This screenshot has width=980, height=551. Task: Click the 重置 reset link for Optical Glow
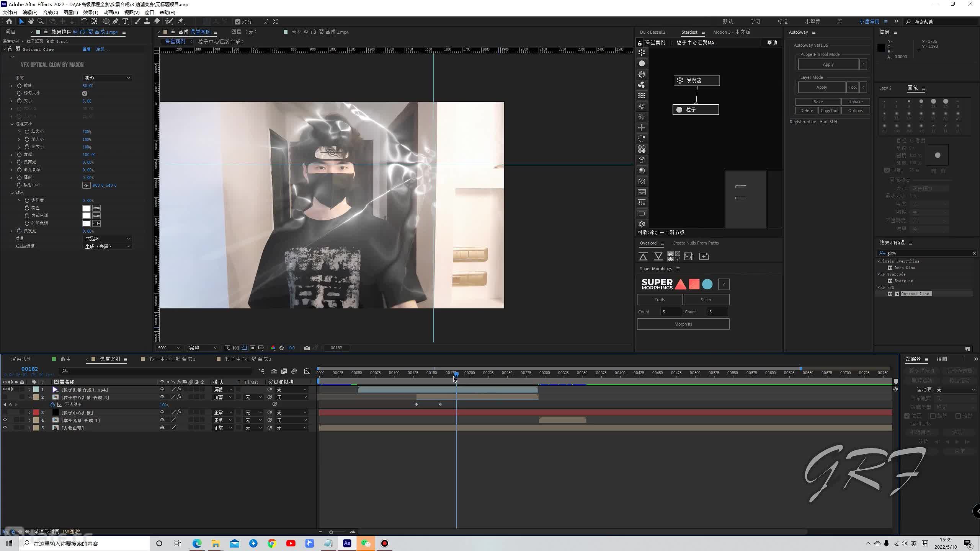87,49
